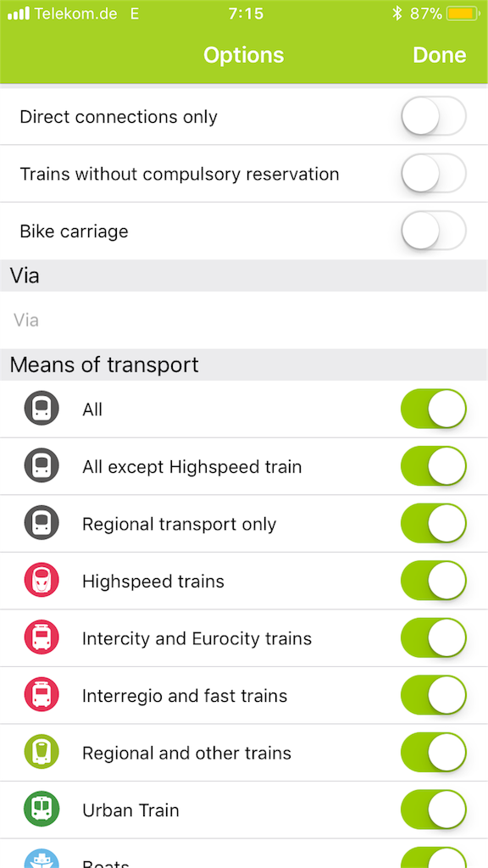Tap the dark green Urban Train icon

pos(42,810)
